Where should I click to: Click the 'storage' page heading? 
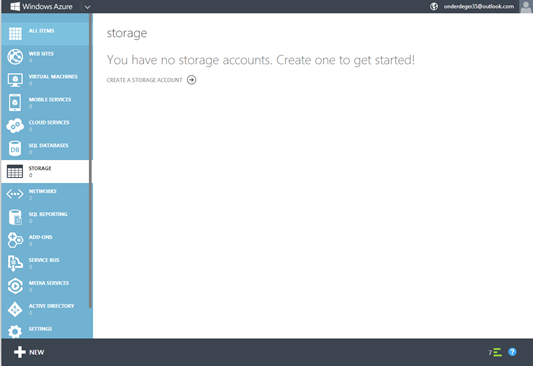tap(127, 33)
